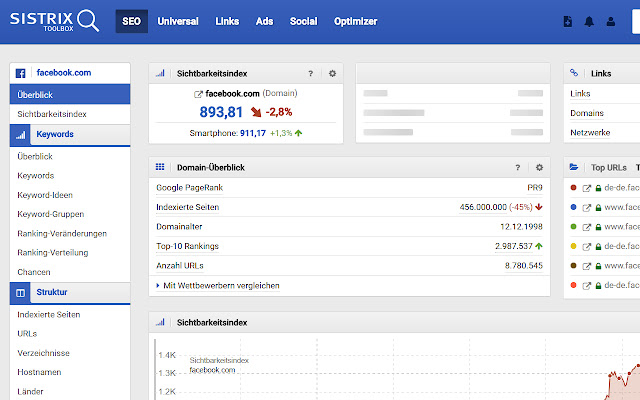Click the SISTRIX Toolbox logo

tap(54, 21)
